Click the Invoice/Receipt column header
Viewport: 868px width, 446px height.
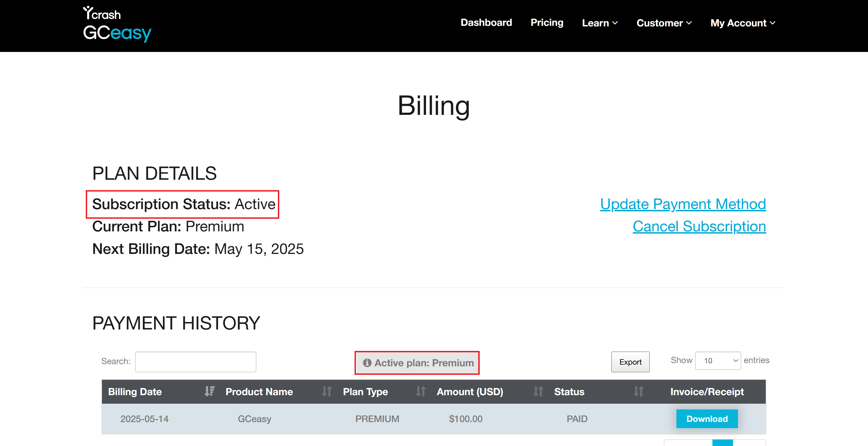[x=707, y=391]
